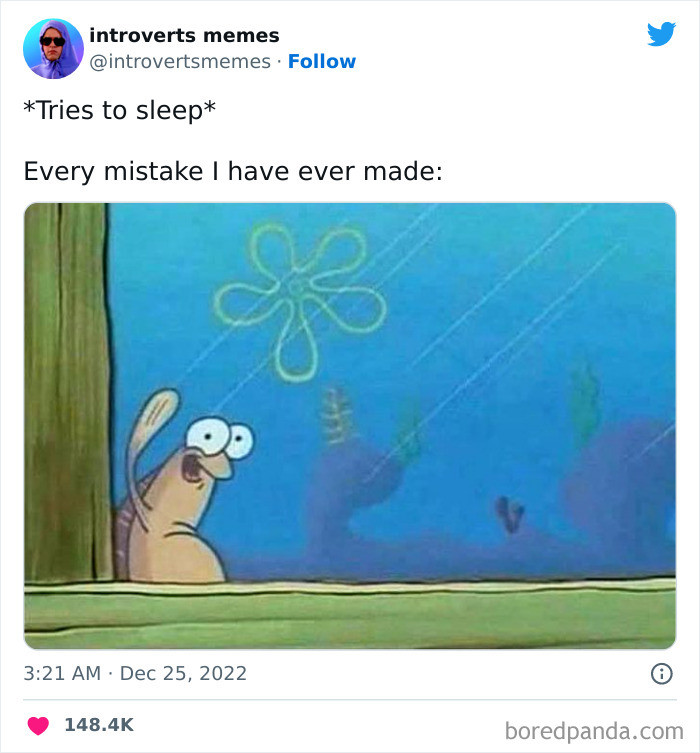700x753 pixels.
Task: Like the tweet with the heart icon
Action: coord(40,724)
